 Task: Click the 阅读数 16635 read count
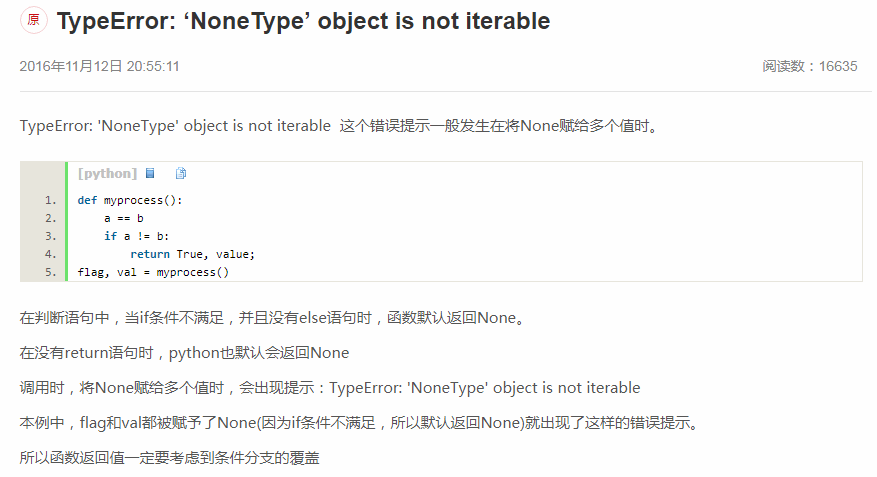809,67
